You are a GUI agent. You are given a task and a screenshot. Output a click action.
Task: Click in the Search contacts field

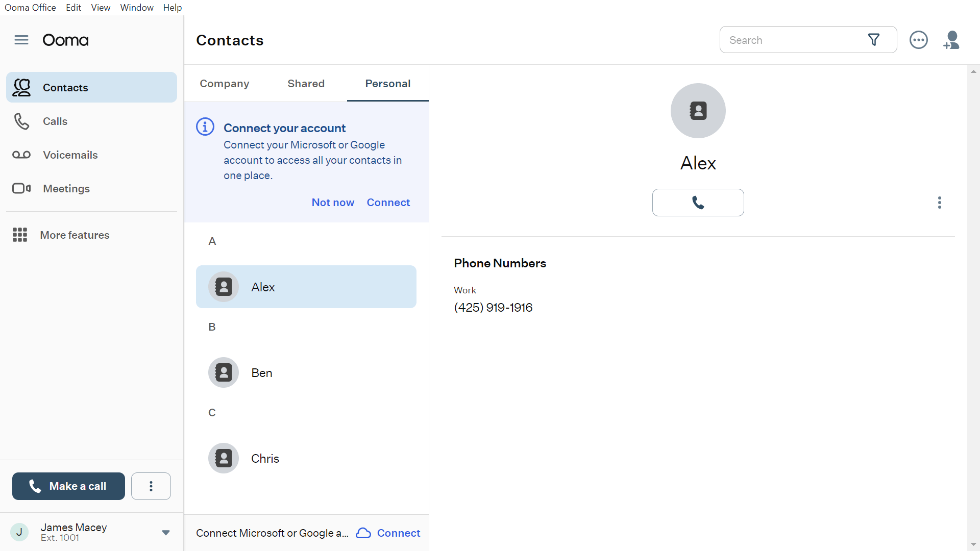791,39
